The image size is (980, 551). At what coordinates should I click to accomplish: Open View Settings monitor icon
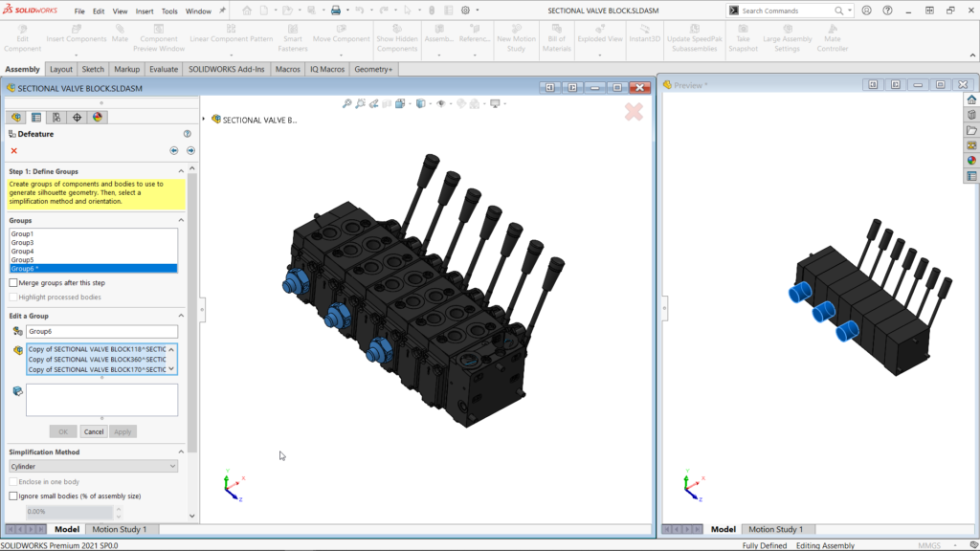coord(495,103)
